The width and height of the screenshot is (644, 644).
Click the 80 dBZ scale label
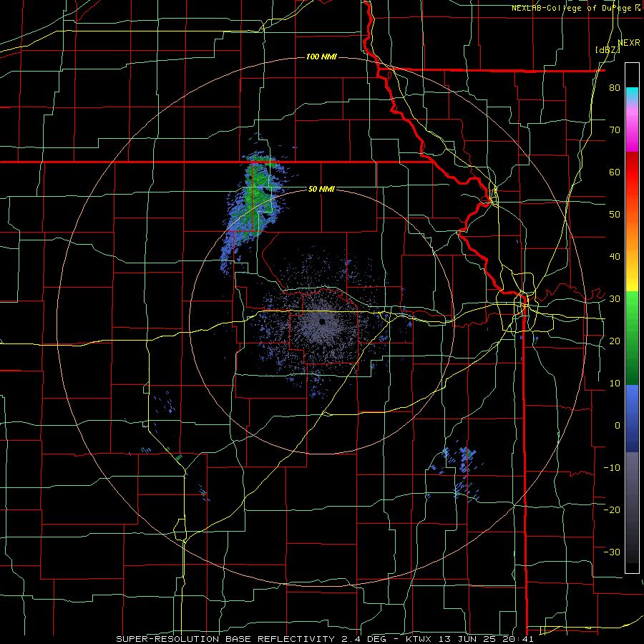click(x=615, y=88)
